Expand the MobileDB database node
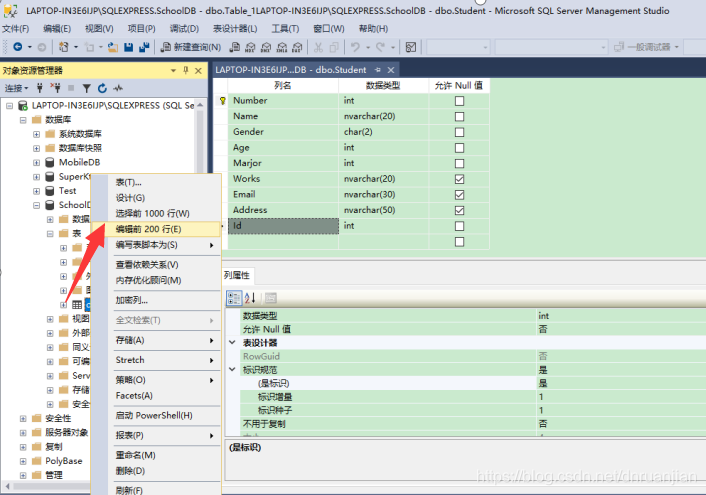 coord(36,163)
